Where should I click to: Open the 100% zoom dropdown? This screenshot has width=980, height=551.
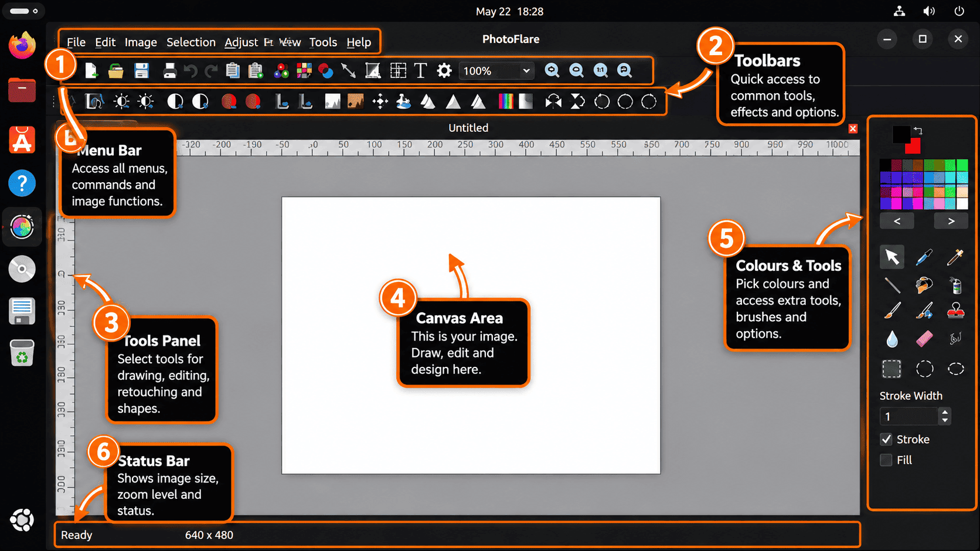496,71
